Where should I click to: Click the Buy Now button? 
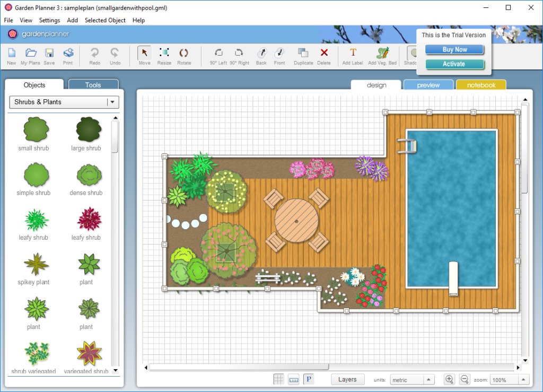point(454,49)
